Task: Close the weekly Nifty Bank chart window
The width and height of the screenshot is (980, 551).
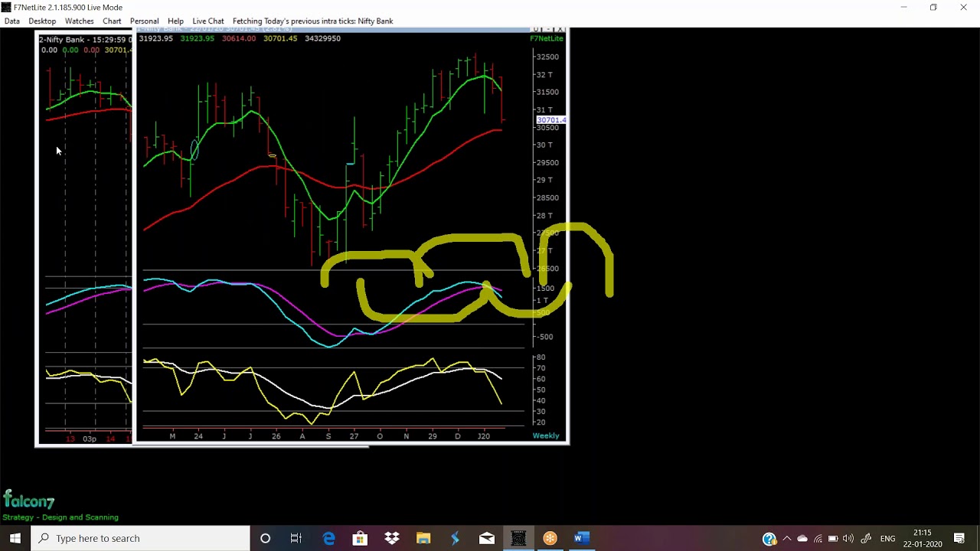Action: pos(560,29)
